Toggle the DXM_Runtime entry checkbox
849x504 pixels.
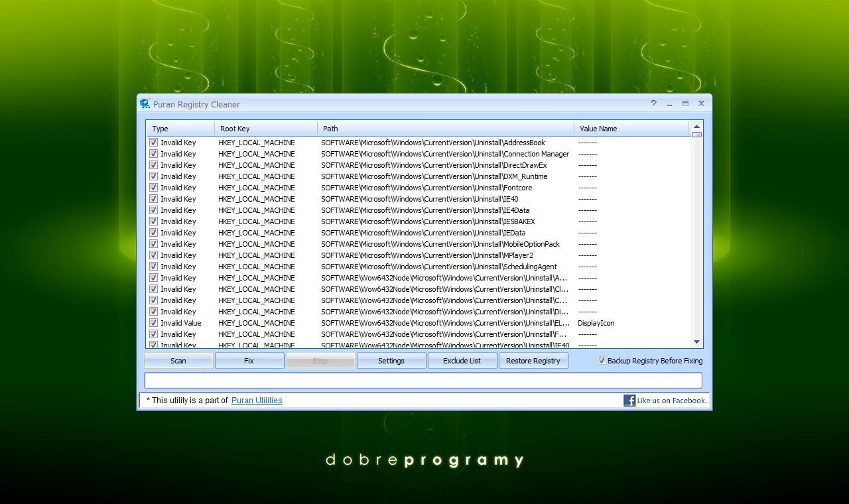point(153,176)
